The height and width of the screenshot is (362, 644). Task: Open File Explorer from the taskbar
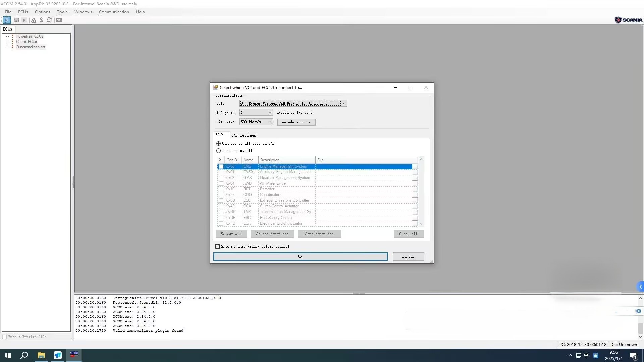pyautogui.click(x=41, y=355)
